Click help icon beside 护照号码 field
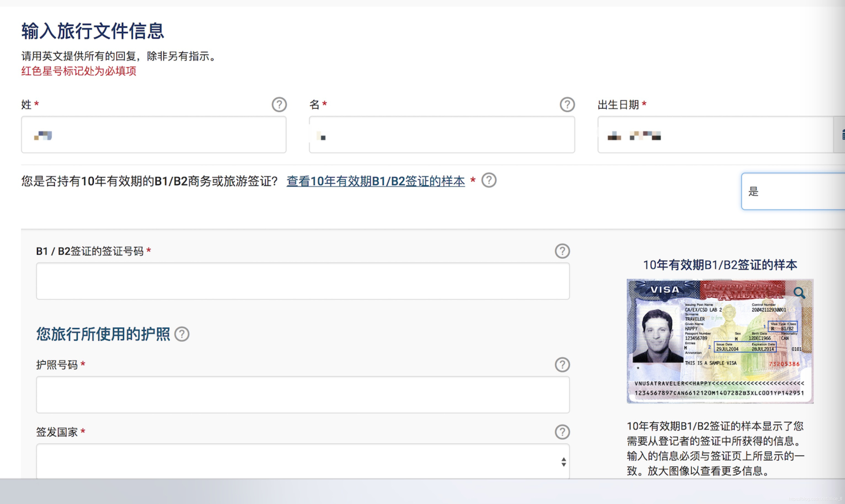Image resolution: width=845 pixels, height=504 pixels. pyautogui.click(x=562, y=365)
